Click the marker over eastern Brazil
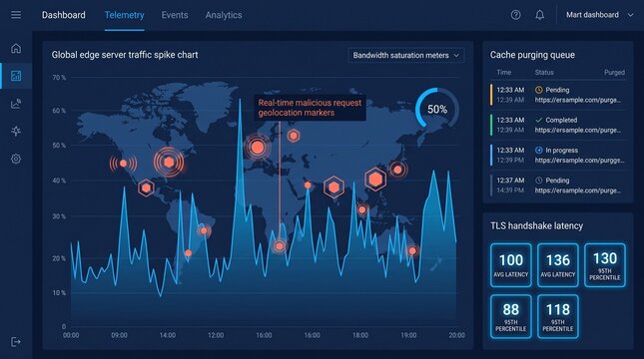The width and height of the screenshot is (644, 359). tap(204, 231)
